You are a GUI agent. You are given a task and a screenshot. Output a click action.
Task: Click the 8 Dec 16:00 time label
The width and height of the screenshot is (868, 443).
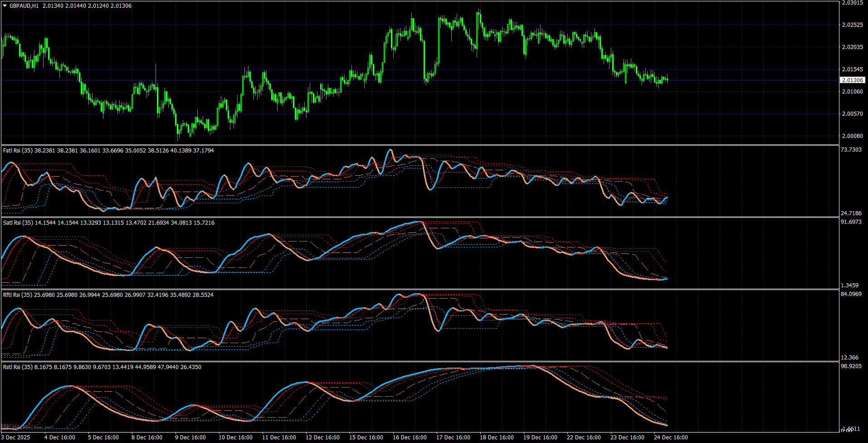click(x=147, y=438)
